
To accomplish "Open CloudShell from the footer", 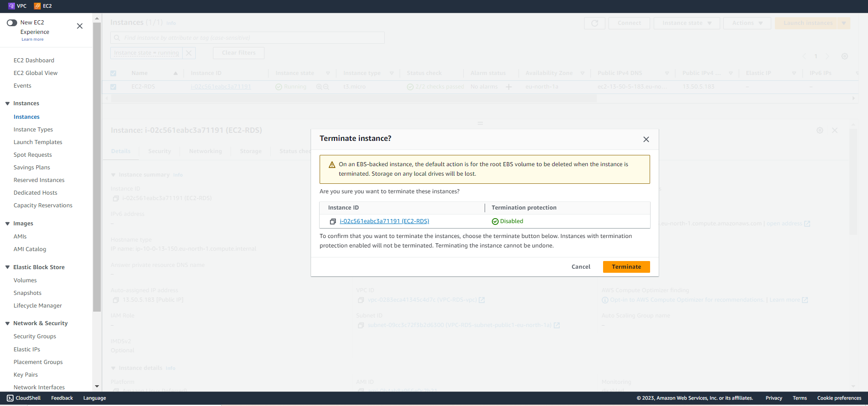I will pos(24,398).
